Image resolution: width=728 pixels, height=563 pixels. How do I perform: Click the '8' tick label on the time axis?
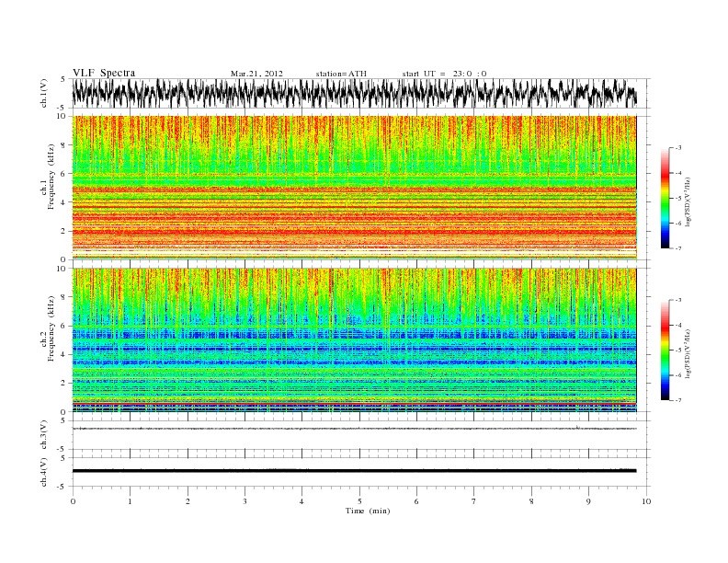[531, 501]
